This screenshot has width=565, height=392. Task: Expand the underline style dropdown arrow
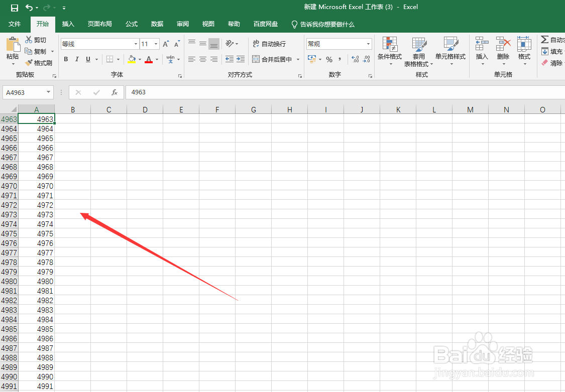[96, 59]
